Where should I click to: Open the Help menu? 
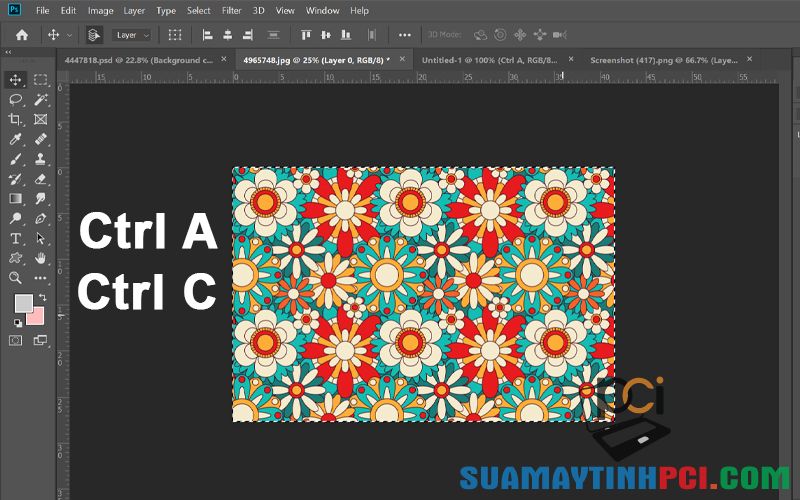pos(359,10)
